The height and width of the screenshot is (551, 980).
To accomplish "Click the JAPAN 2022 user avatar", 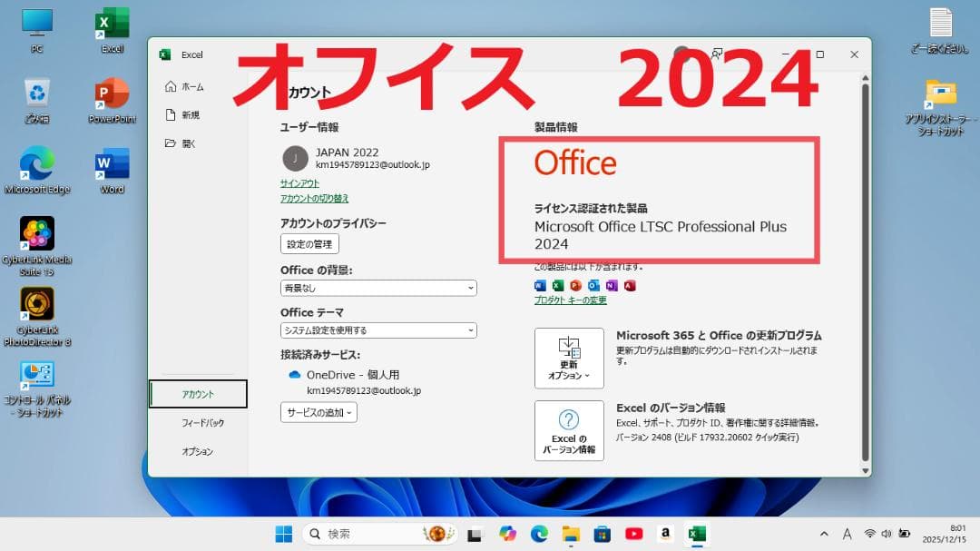I will 295,158.
